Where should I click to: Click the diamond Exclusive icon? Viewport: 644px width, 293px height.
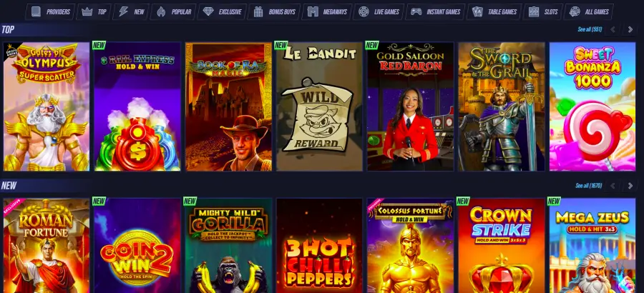208,12
